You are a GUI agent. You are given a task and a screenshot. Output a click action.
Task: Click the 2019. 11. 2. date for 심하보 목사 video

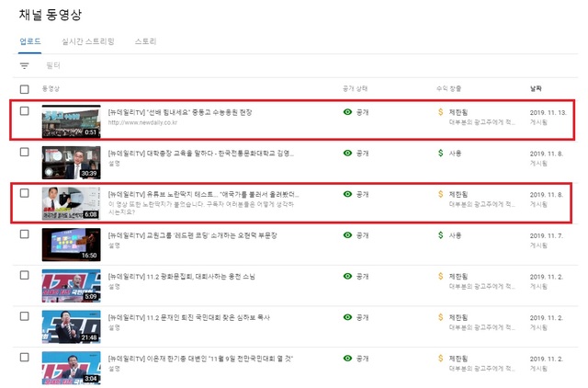[x=547, y=318]
